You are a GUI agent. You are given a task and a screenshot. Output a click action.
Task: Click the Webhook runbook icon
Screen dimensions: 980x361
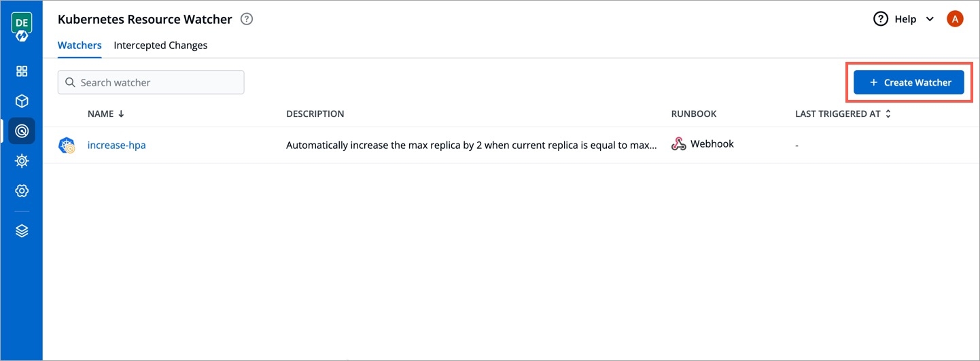pyautogui.click(x=678, y=144)
